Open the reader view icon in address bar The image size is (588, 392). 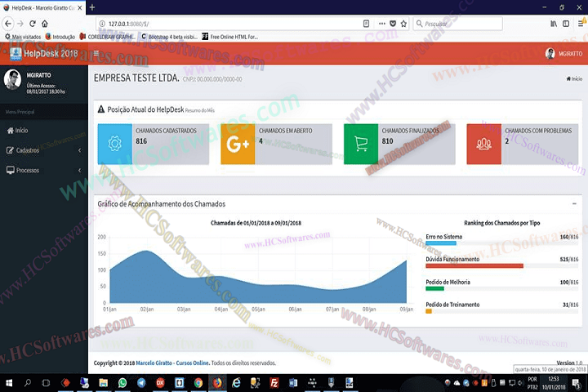click(367, 24)
